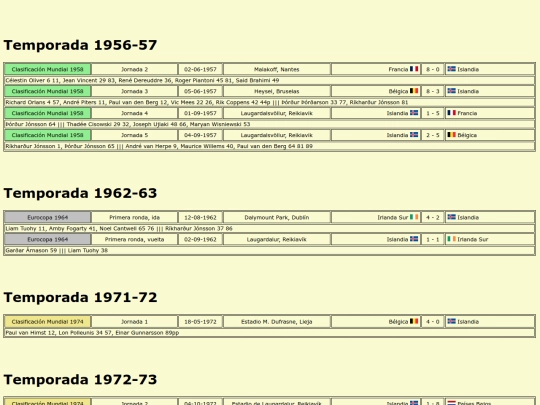Image resolution: width=540 pixels, height=405 pixels.
Task: Click the date 18-05-1972
Action: coord(200,322)
